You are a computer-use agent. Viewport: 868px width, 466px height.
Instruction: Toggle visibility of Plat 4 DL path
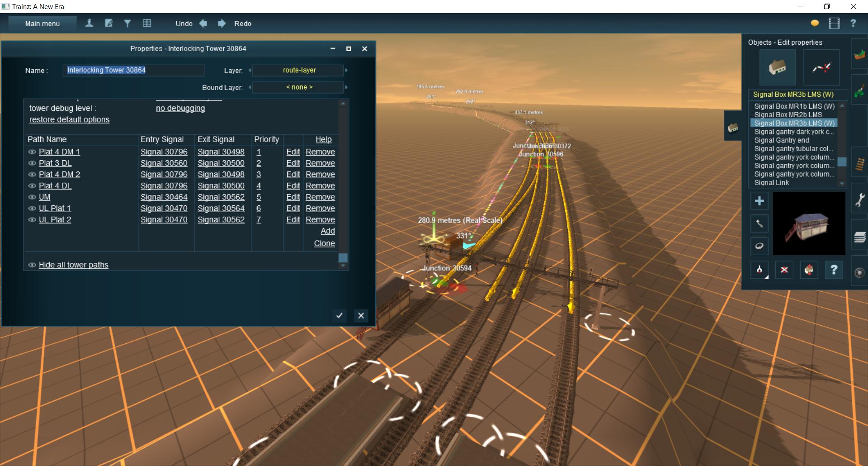[x=32, y=186]
